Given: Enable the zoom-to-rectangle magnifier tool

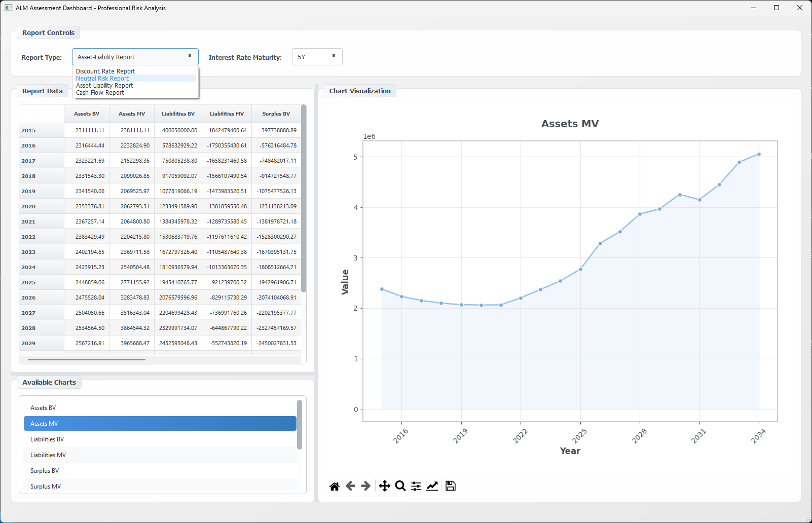Looking at the screenshot, I should point(400,485).
